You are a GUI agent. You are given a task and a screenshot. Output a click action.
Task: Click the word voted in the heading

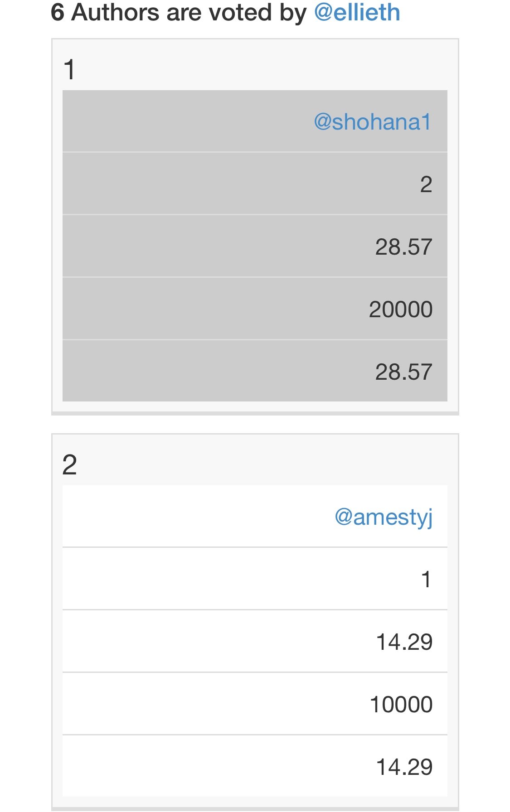[239, 12]
